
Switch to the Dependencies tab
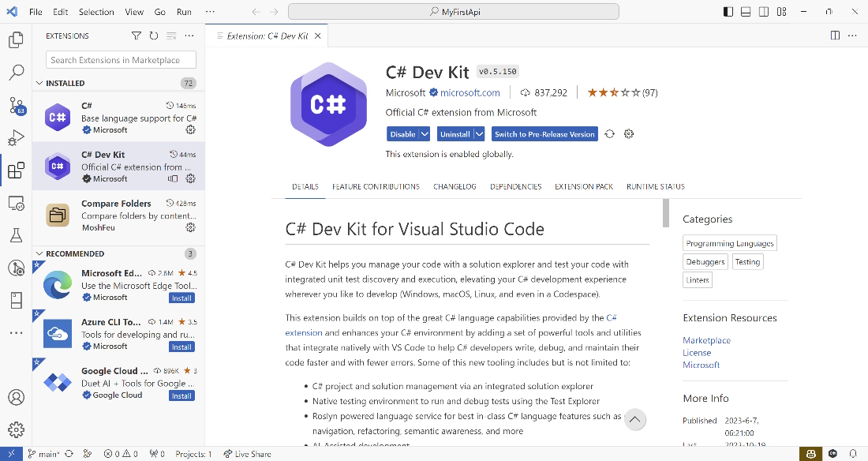pos(516,187)
